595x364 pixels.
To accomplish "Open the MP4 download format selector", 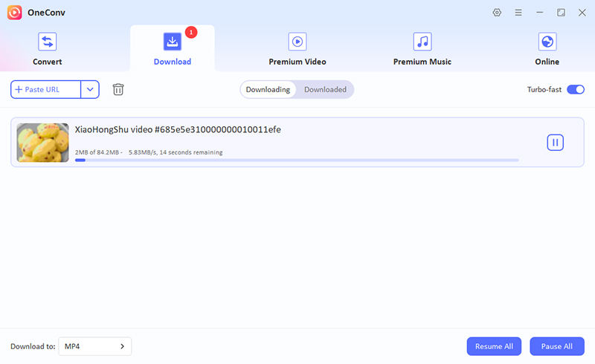I will 95,346.
